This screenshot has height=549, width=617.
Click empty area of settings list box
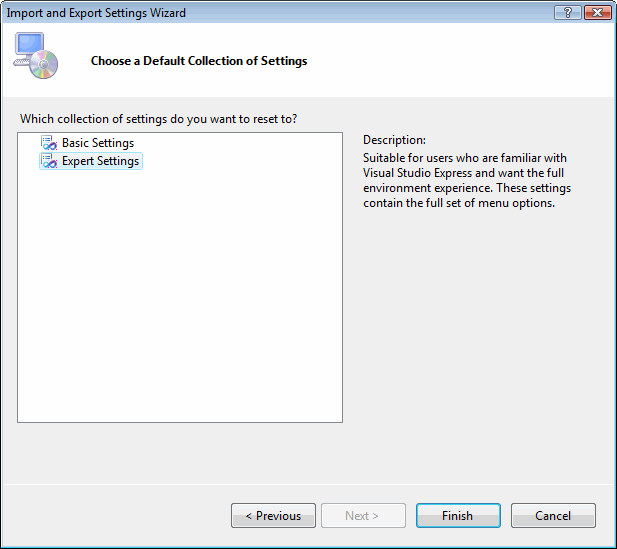180,300
